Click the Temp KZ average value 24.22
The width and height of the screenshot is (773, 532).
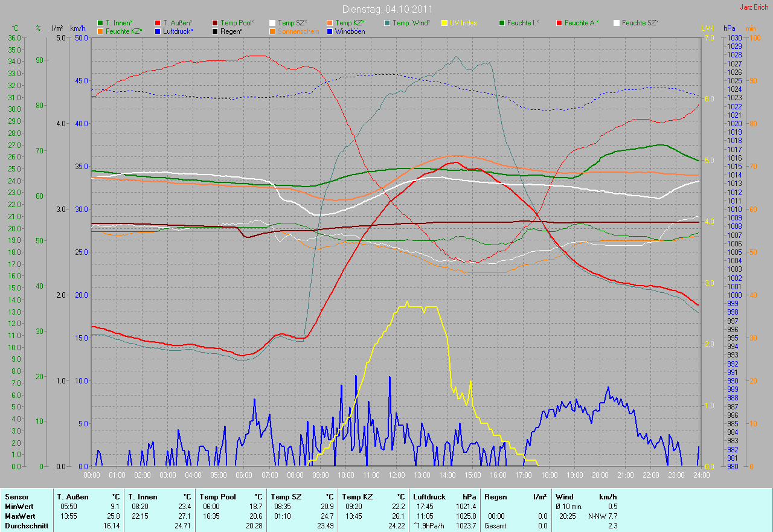(396, 526)
